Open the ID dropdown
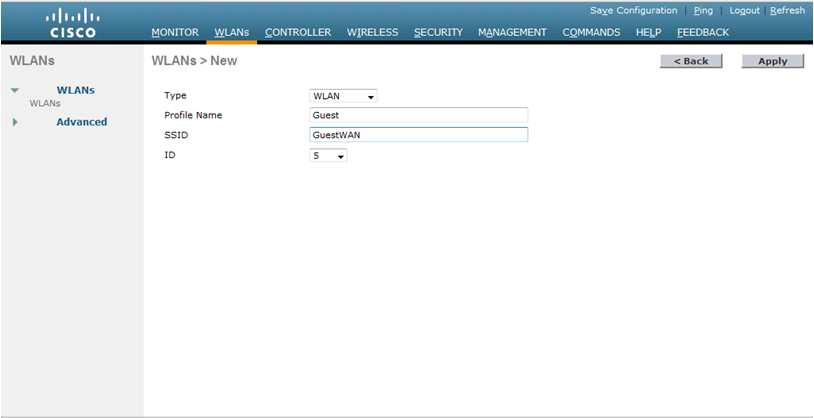Screen dimensions: 814x418 [x=329, y=156]
